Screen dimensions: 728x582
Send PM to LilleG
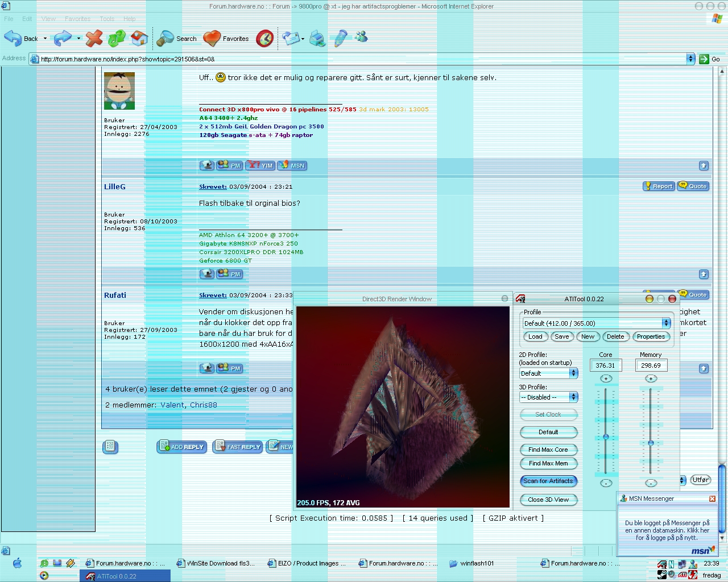click(230, 274)
